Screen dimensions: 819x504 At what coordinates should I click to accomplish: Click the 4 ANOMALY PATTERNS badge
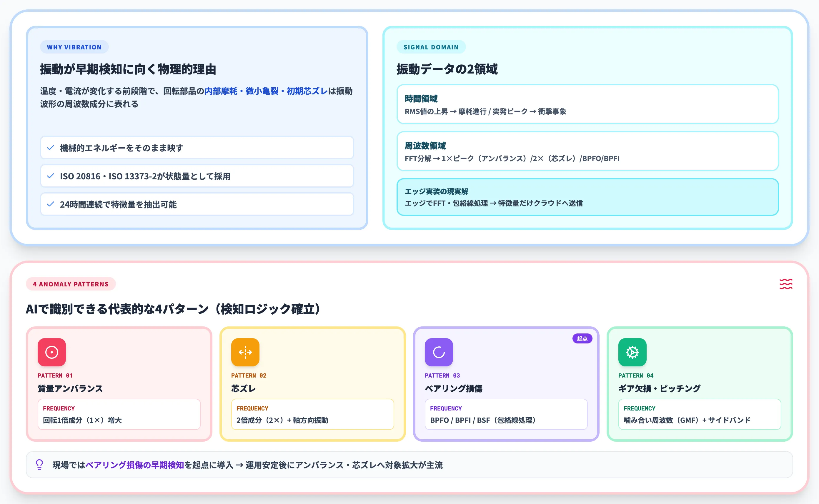click(71, 284)
